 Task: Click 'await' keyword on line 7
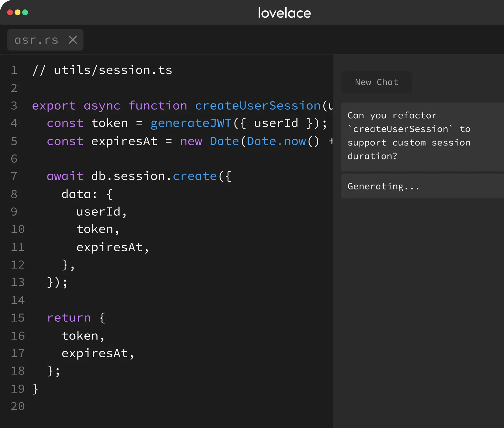point(65,176)
